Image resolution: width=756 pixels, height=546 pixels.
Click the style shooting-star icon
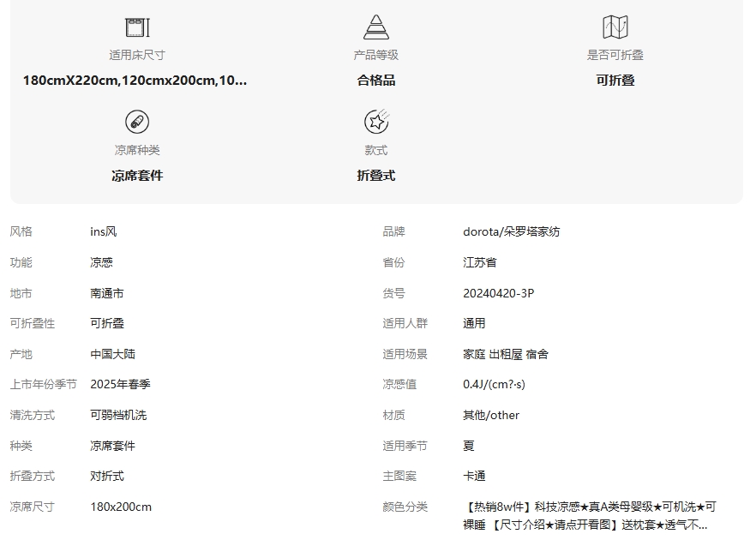pyautogui.click(x=375, y=122)
